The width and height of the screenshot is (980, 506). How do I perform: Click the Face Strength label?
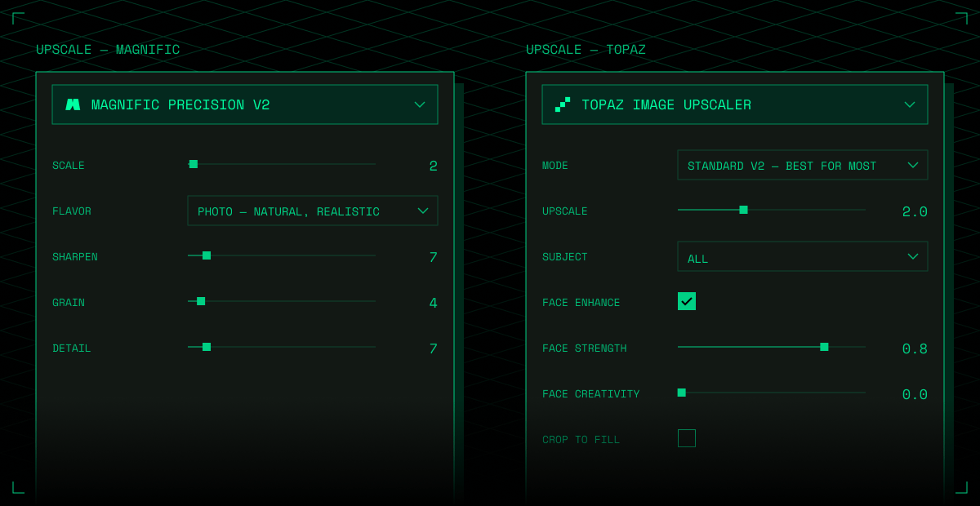(585, 348)
